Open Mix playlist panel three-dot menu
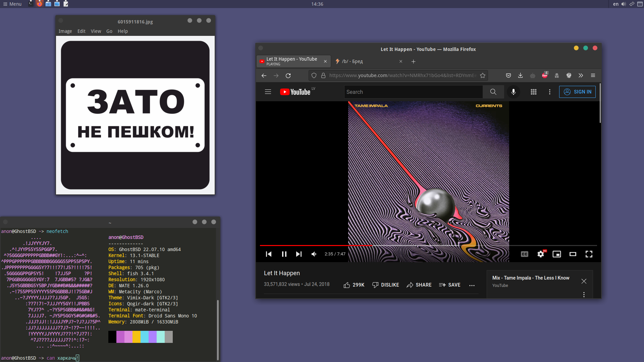 click(x=584, y=295)
